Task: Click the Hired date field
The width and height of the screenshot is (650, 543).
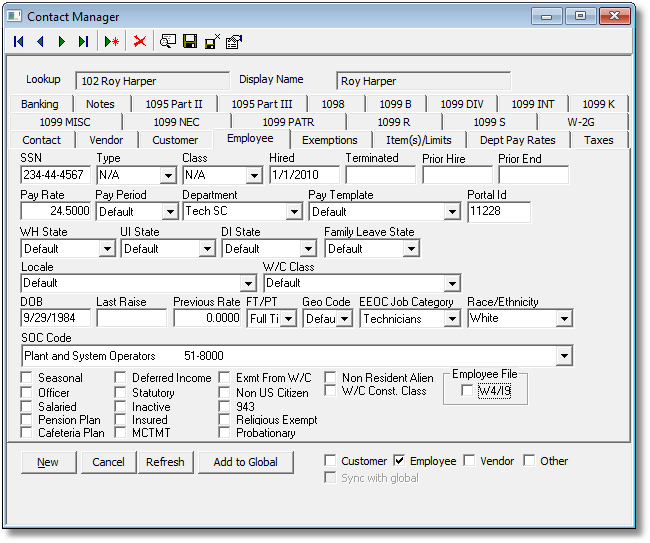Action: 304,175
